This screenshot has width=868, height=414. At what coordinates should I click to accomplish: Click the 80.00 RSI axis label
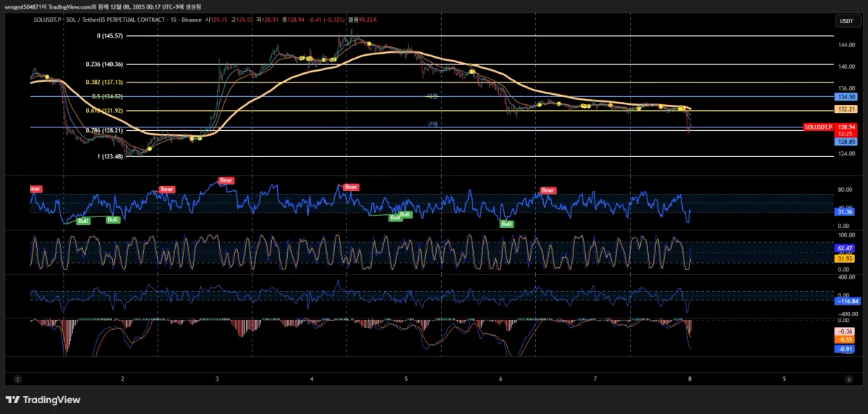845,190
